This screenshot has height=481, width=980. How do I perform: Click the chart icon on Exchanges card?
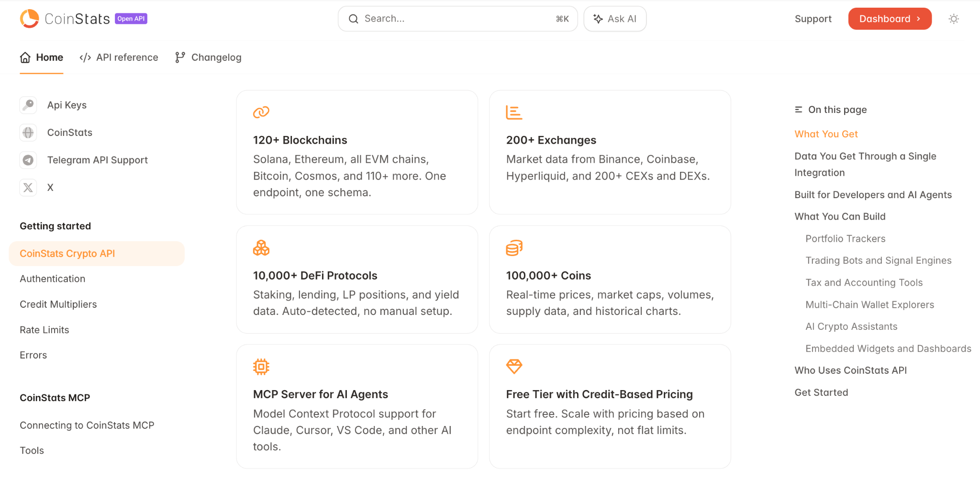[514, 112]
